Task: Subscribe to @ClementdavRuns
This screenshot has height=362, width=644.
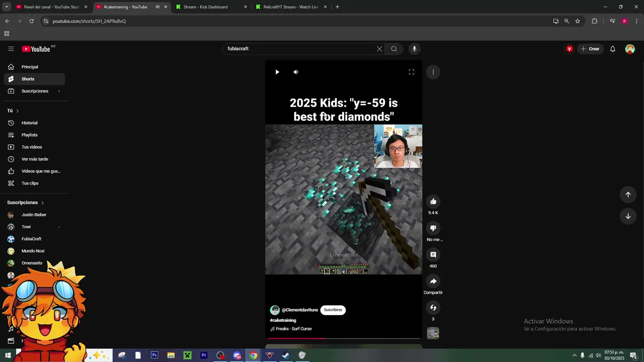Action: 333,310
